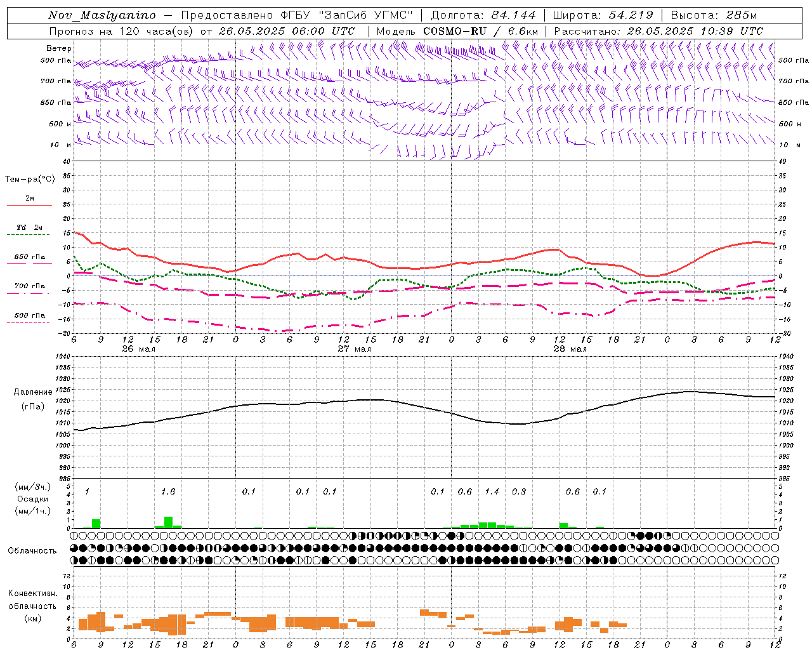
Task: Click the 'Высота: 285м' header field
Action: tap(713, 15)
